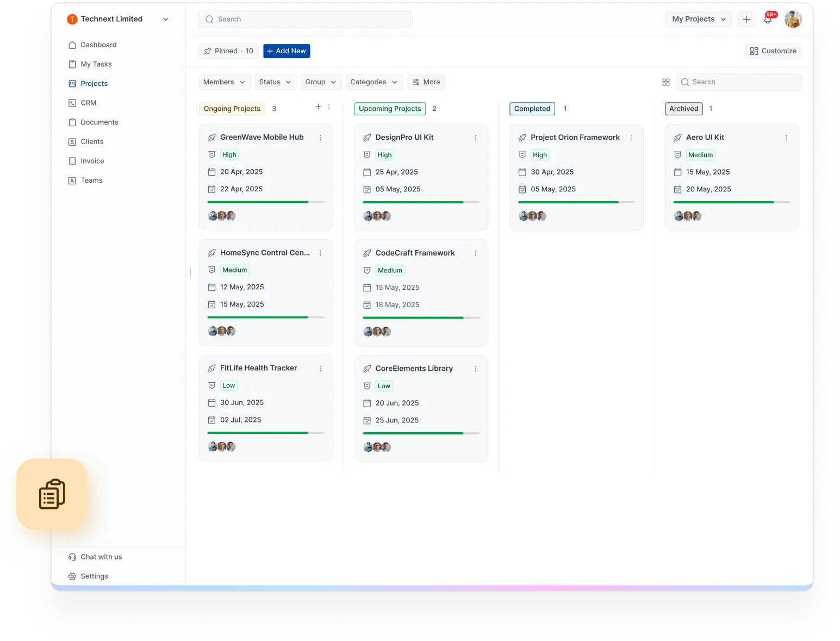Click the floating clipboard task icon
This screenshot has width=840, height=641.
pos(52,494)
